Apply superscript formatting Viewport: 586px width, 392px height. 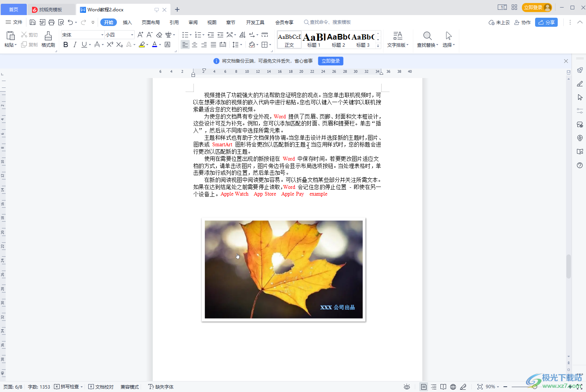point(110,44)
